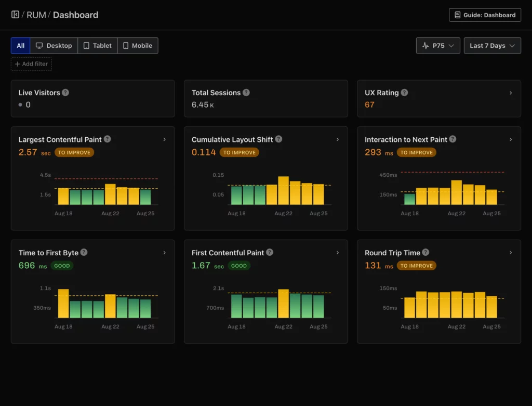The height and width of the screenshot is (406, 532).
Task: Go to the RUM breadcrumb link
Action: coord(36,15)
